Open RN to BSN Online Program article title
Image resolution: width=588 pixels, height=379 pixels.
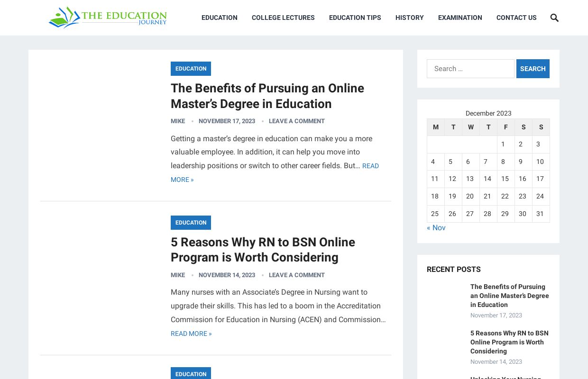(x=263, y=250)
